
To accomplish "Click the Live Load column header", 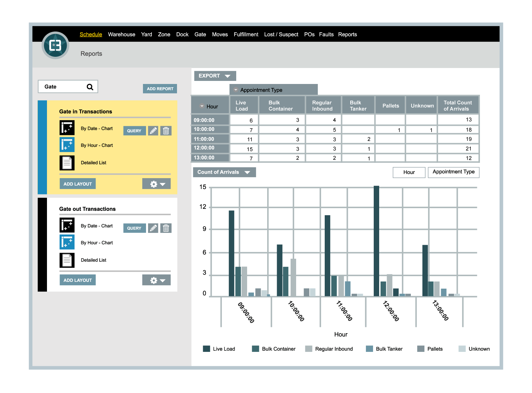I will pos(244,105).
